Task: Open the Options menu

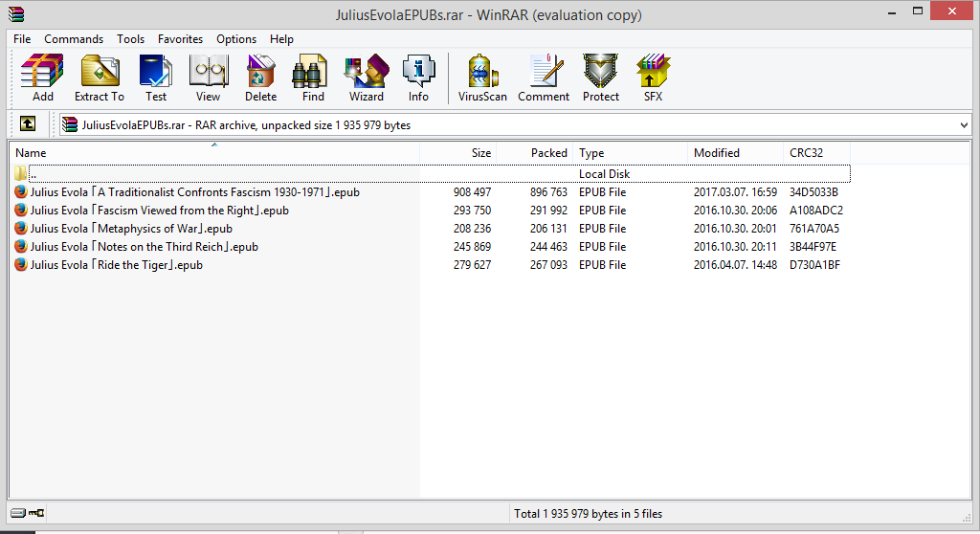Action: click(236, 39)
